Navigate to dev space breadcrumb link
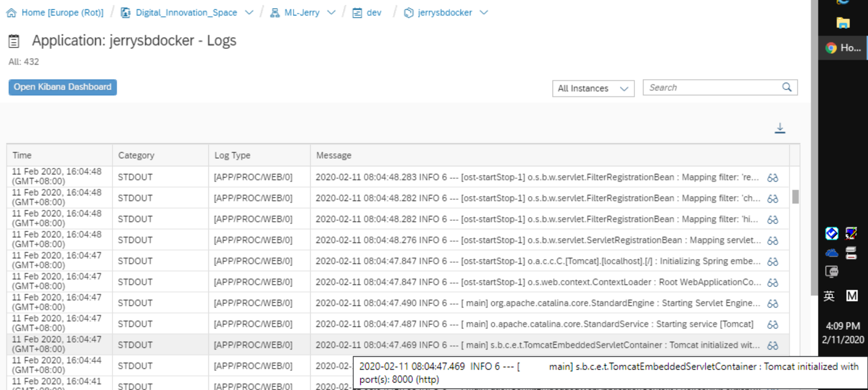 (x=374, y=12)
